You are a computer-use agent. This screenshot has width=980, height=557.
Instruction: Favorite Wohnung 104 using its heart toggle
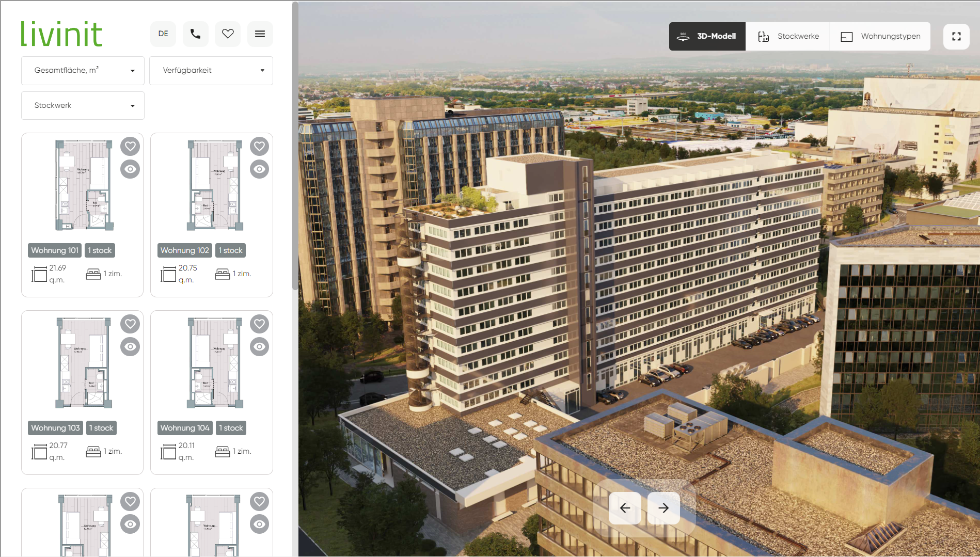tap(260, 324)
